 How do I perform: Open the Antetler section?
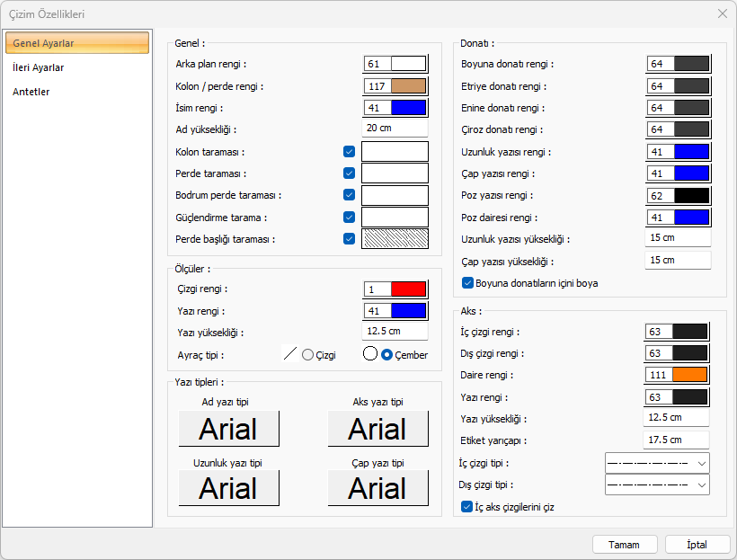pyautogui.click(x=31, y=92)
